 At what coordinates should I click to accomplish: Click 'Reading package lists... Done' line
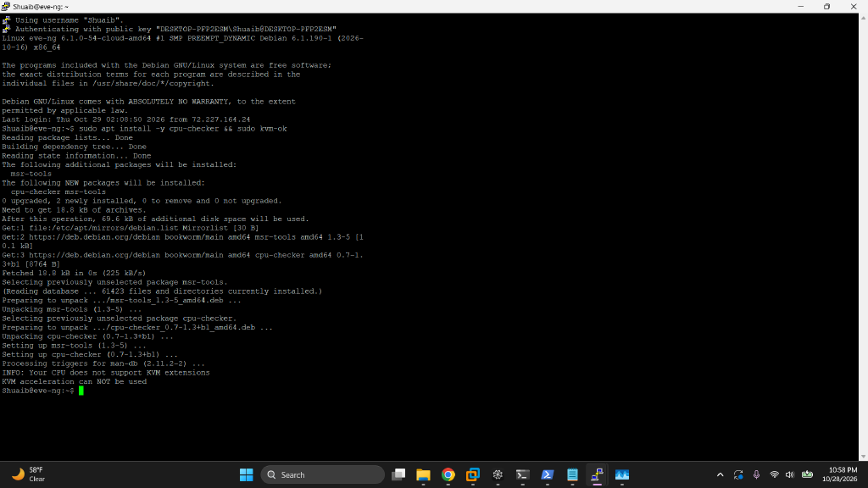[68, 138]
